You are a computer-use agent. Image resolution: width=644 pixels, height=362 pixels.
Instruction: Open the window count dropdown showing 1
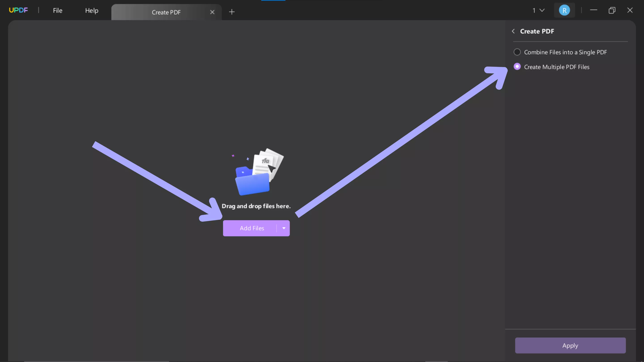click(x=538, y=11)
